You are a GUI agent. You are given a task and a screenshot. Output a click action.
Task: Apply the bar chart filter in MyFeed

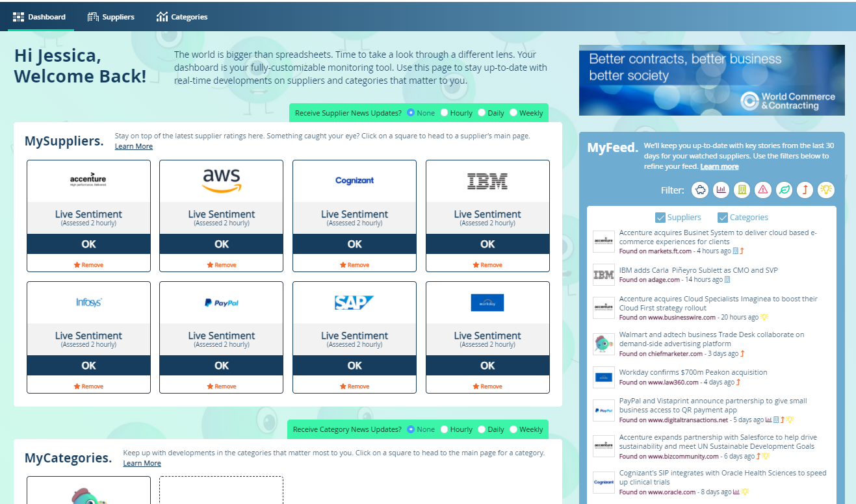(721, 190)
